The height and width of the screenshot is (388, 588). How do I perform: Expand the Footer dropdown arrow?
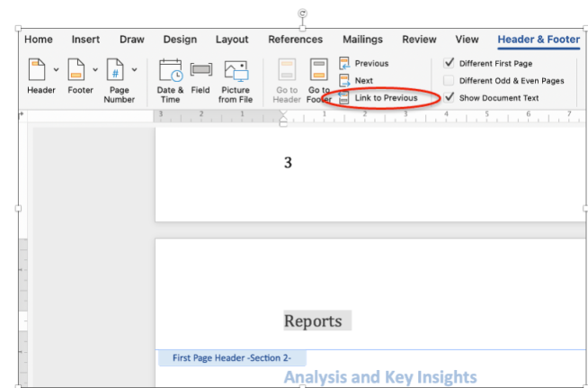click(95, 69)
